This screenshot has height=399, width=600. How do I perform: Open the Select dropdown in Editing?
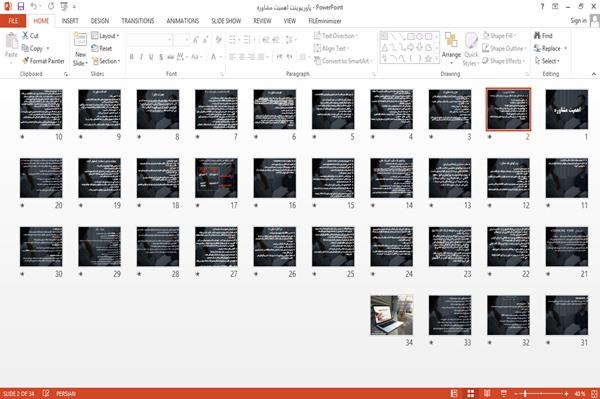point(547,61)
